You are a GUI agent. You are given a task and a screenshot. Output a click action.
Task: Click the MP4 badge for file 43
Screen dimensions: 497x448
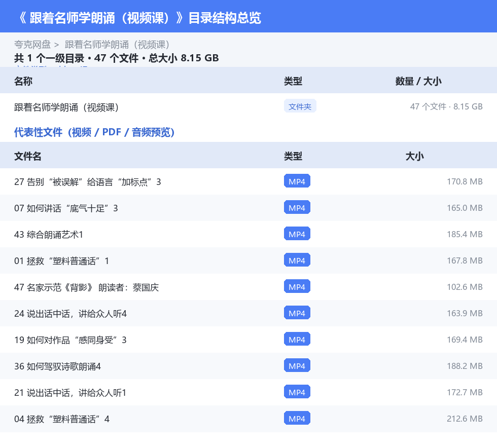pyautogui.click(x=297, y=234)
